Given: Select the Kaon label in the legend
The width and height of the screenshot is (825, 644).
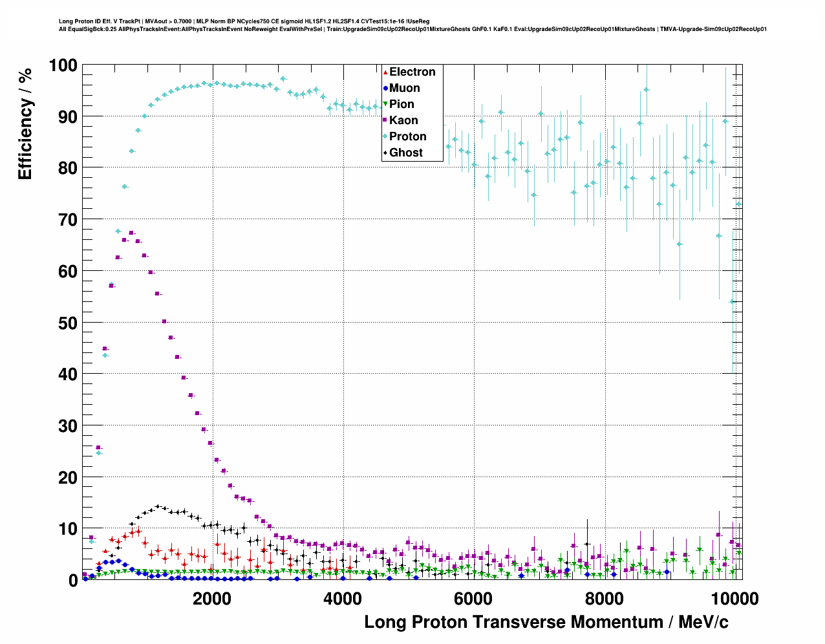Looking at the screenshot, I should [x=403, y=120].
